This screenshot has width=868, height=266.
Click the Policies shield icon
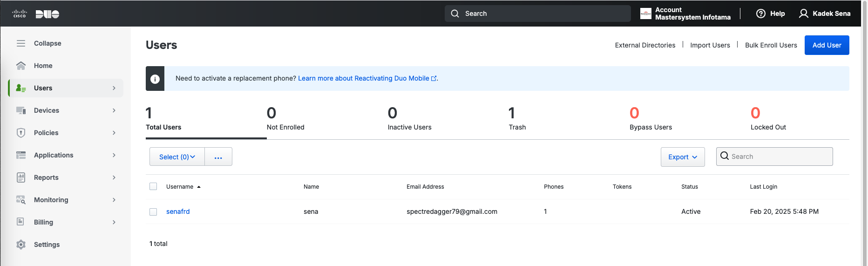[21, 133]
